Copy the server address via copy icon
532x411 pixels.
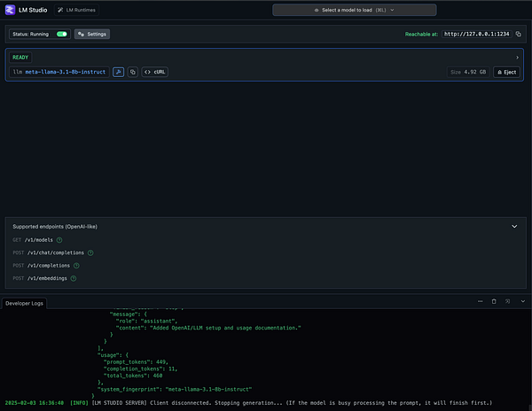coord(518,34)
